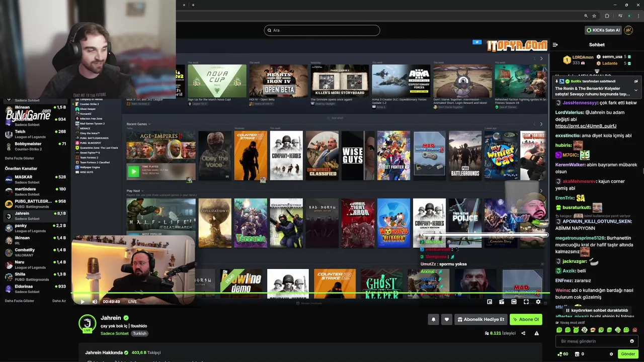Open panky channel in sidebar
Image resolution: width=644 pixels, height=362 pixels.
pyautogui.click(x=35, y=228)
